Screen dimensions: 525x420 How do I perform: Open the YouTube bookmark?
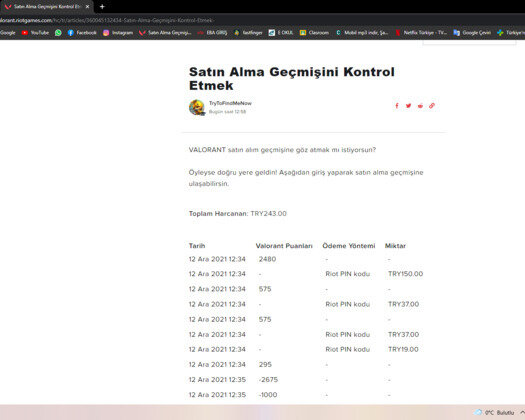pos(35,32)
